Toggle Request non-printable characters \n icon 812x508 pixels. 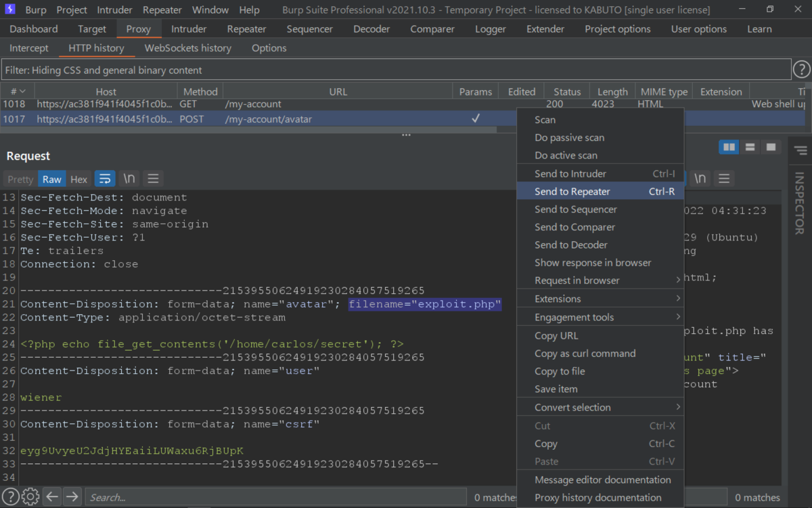coord(129,179)
